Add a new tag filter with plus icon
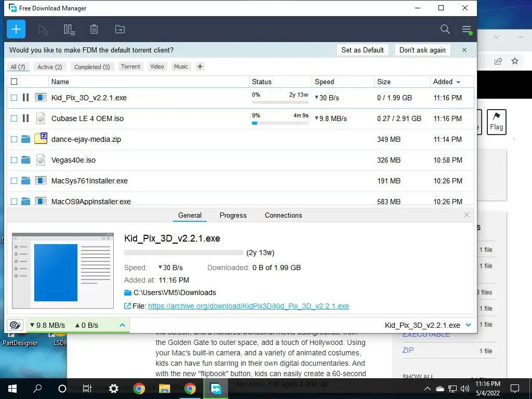The image size is (532, 399). click(x=200, y=66)
